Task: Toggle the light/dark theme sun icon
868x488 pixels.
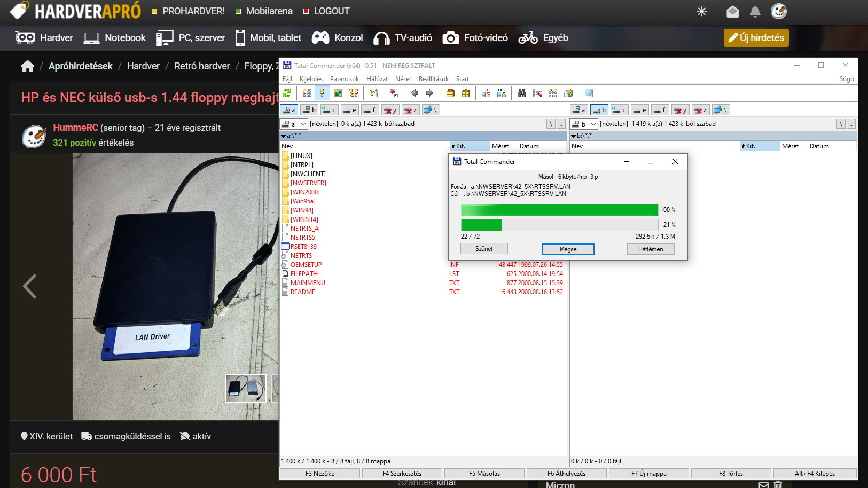Action: click(702, 11)
